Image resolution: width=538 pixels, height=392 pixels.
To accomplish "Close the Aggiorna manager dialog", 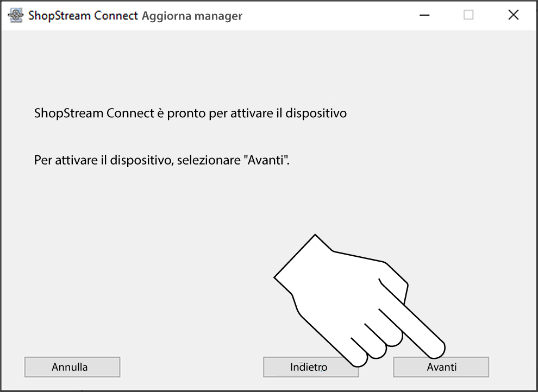I will (x=513, y=15).
